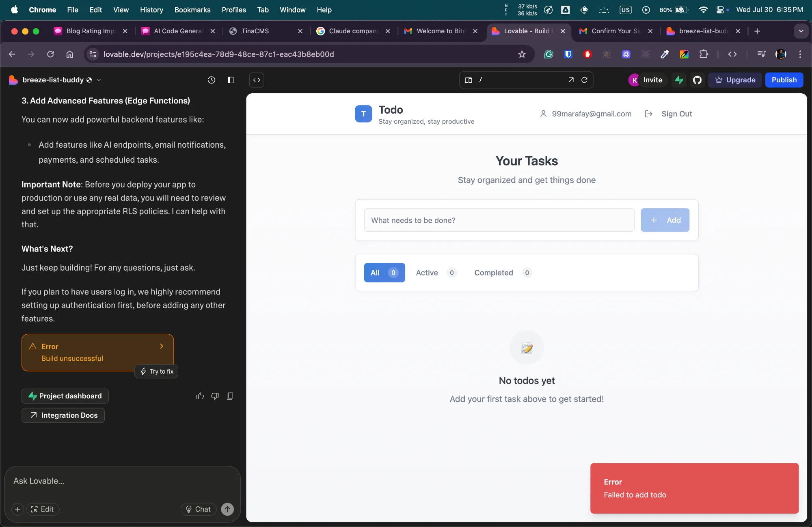Open Chrome tab list dropdown

(x=801, y=31)
